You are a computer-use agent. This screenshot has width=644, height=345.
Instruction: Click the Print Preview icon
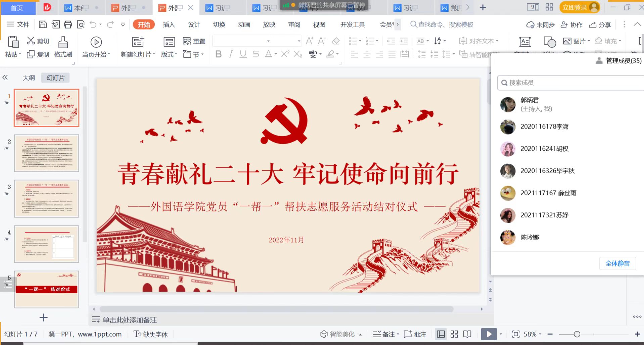[x=81, y=24]
